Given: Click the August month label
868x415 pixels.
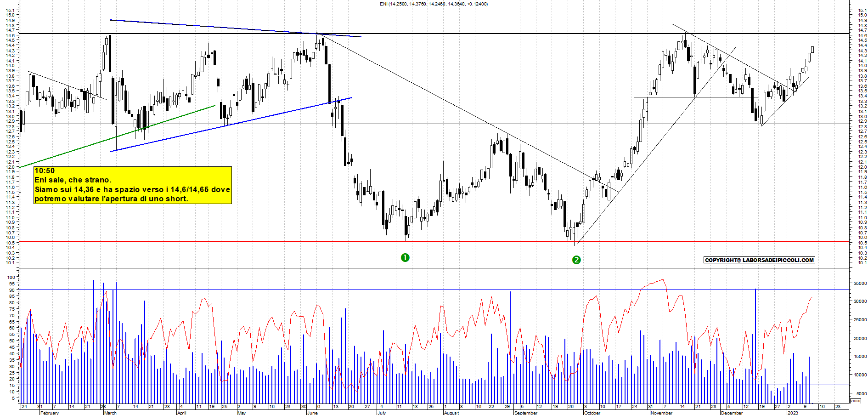Looking at the screenshot, I should [451, 413].
